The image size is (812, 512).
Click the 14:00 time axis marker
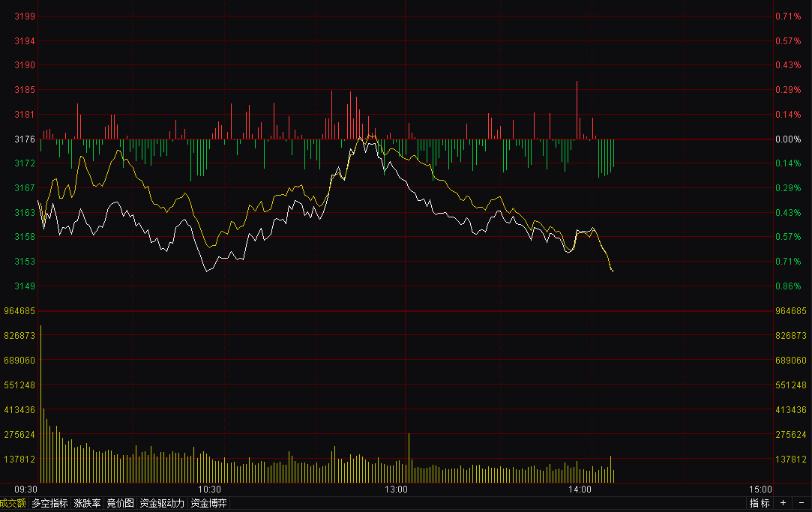(x=580, y=490)
